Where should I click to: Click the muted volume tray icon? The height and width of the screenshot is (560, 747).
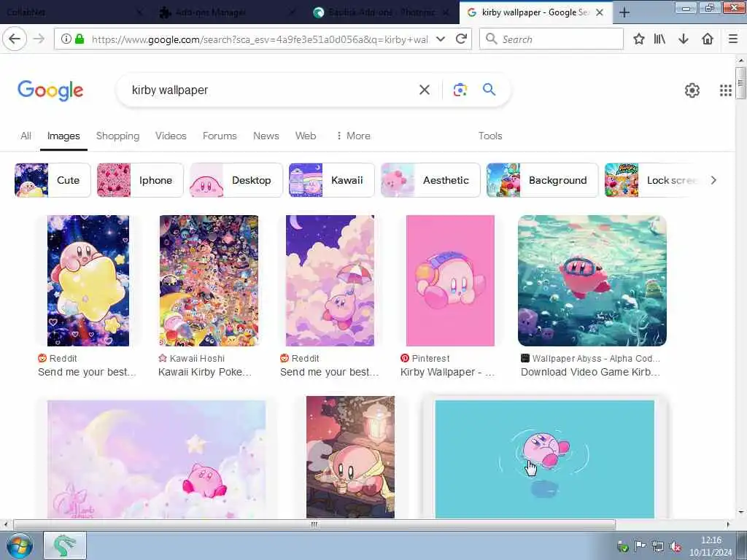(x=675, y=547)
